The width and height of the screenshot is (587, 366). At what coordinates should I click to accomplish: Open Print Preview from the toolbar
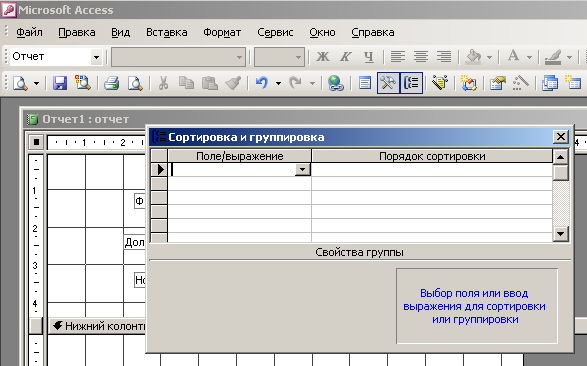(134, 83)
